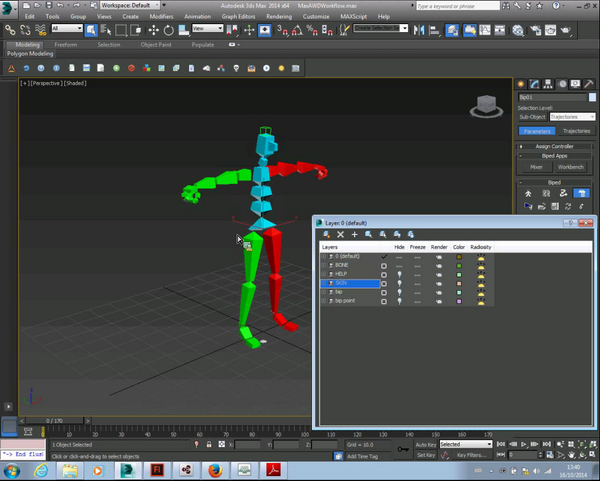Switch to the Object Paint ribbon tab
The image size is (600, 481).
[x=156, y=45]
